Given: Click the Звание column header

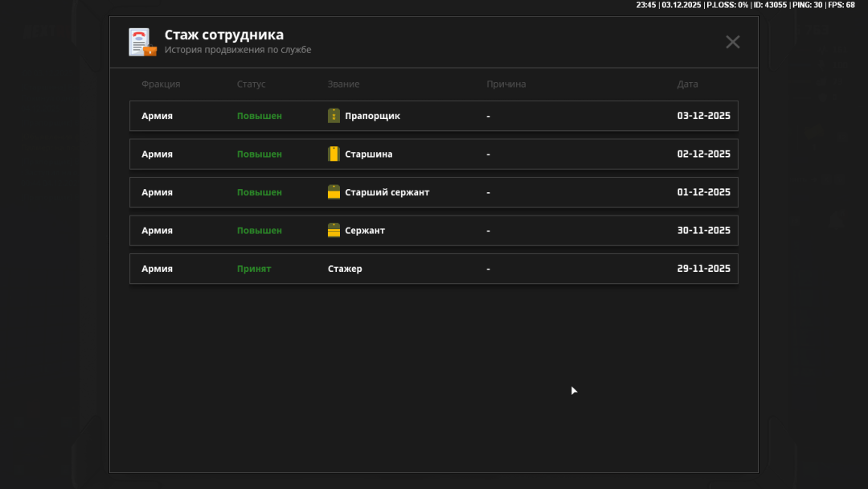Looking at the screenshot, I should click(x=343, y=84).
